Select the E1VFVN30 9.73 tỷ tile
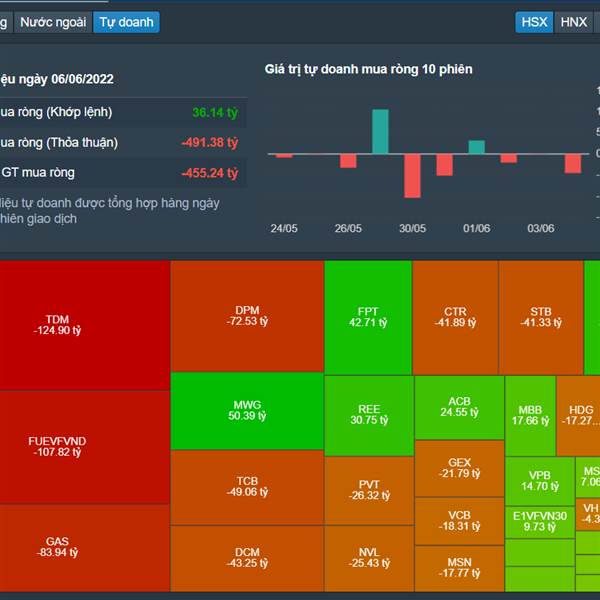The width and height of the screenshot is (600, 600). pos(540,522)
